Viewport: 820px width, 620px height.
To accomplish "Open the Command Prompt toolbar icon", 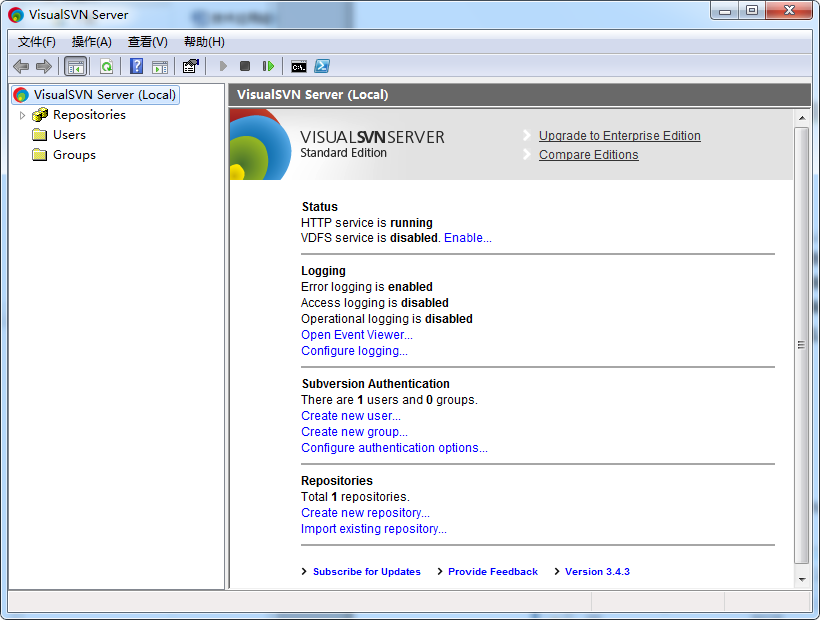I will click(299, 66).
